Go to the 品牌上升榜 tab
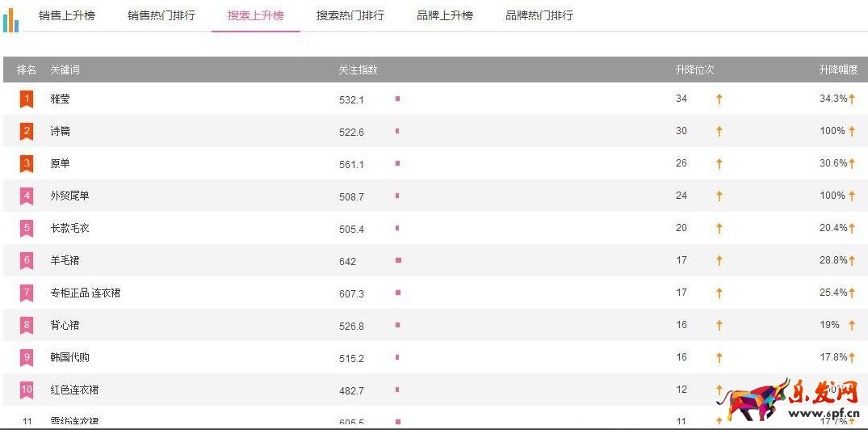Screen dimensions: 868x430 445,15
